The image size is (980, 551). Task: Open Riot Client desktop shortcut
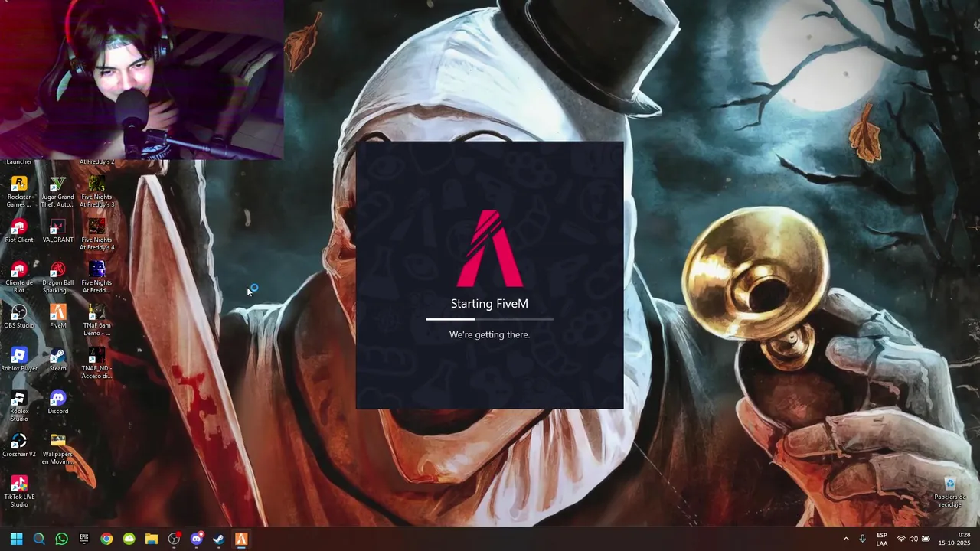point(19,231)
